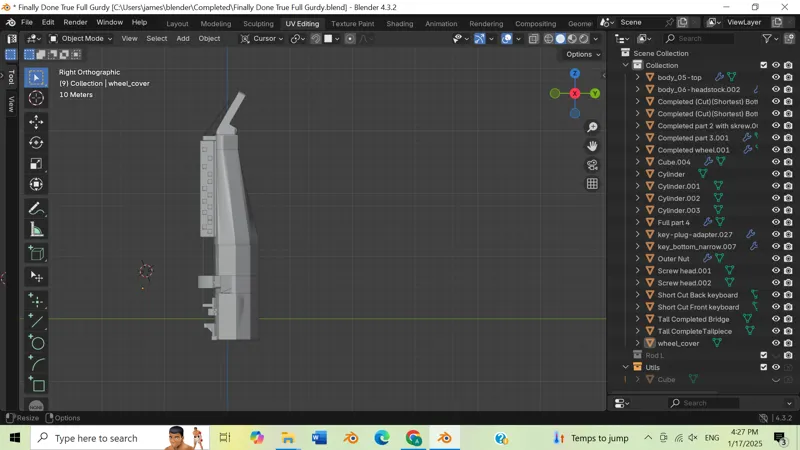Select the Move tool in toolbar
Viewport: 800px width, 450px height.
[36, 122]
